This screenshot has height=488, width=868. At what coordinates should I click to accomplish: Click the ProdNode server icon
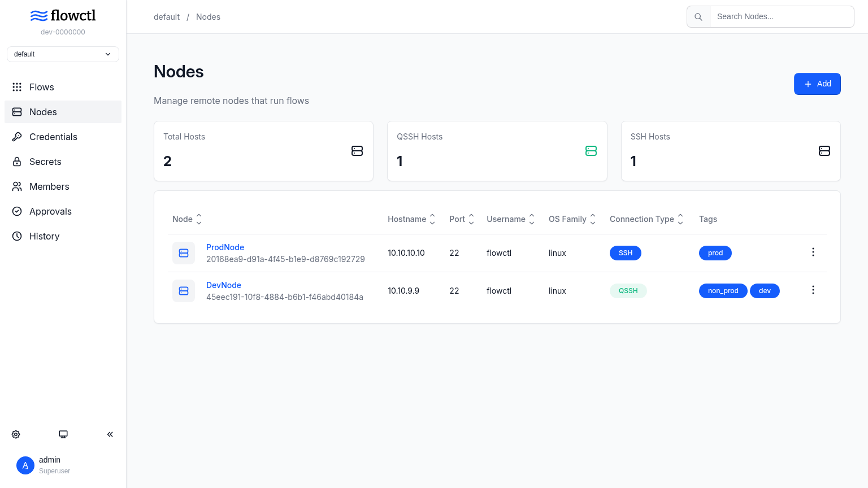pos(184,253)
